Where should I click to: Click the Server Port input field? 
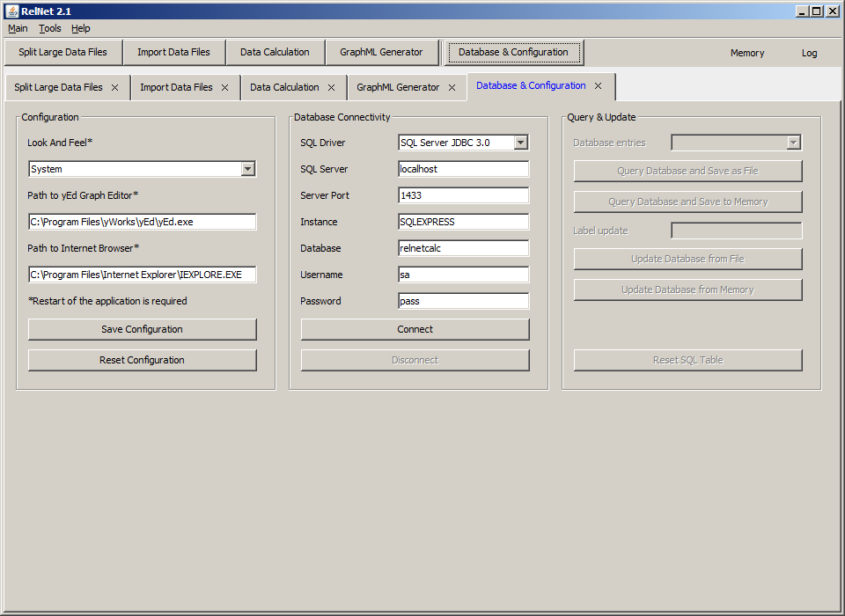coord(464,195)
